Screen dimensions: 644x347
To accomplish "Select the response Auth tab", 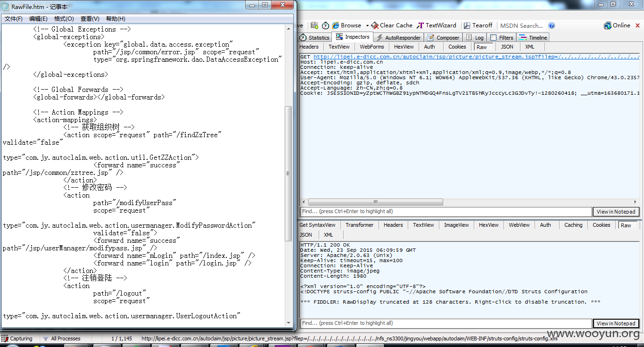I will click(545, 225).
